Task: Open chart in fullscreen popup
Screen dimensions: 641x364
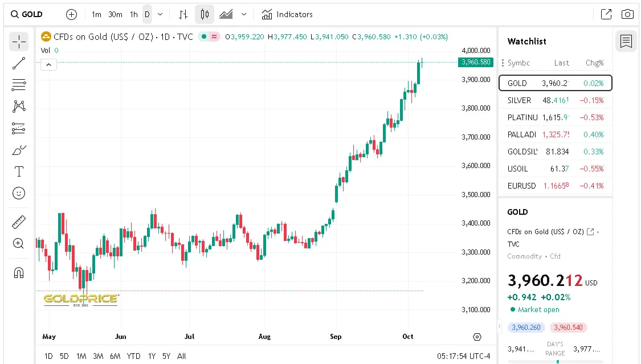Action: click(x=606, y=14)
